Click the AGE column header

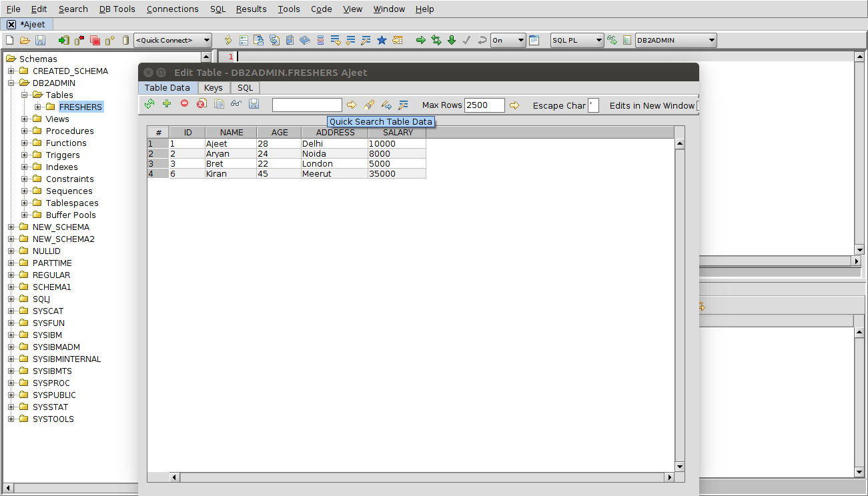[279, 133]
